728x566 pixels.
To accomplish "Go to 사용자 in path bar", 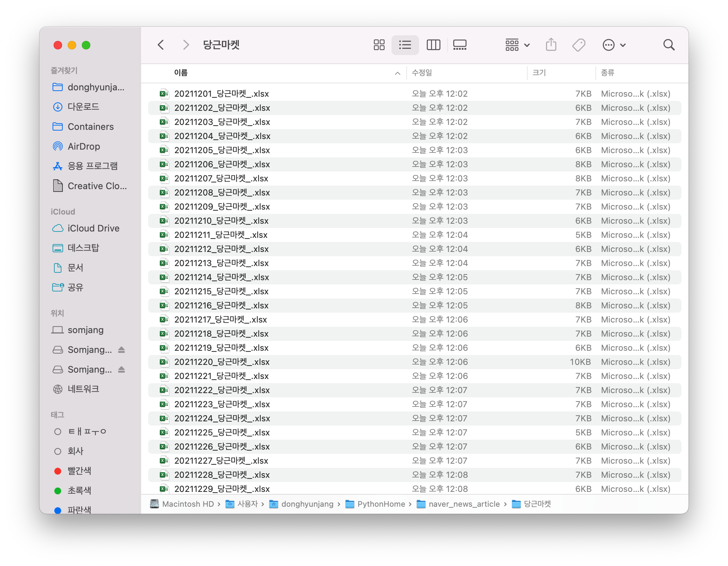I will [x=242, y=504].
